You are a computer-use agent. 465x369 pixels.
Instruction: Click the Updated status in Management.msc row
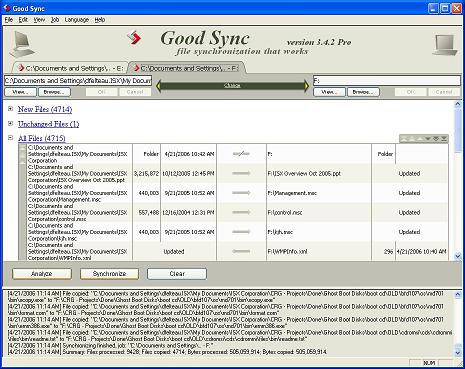pos(409,193)
